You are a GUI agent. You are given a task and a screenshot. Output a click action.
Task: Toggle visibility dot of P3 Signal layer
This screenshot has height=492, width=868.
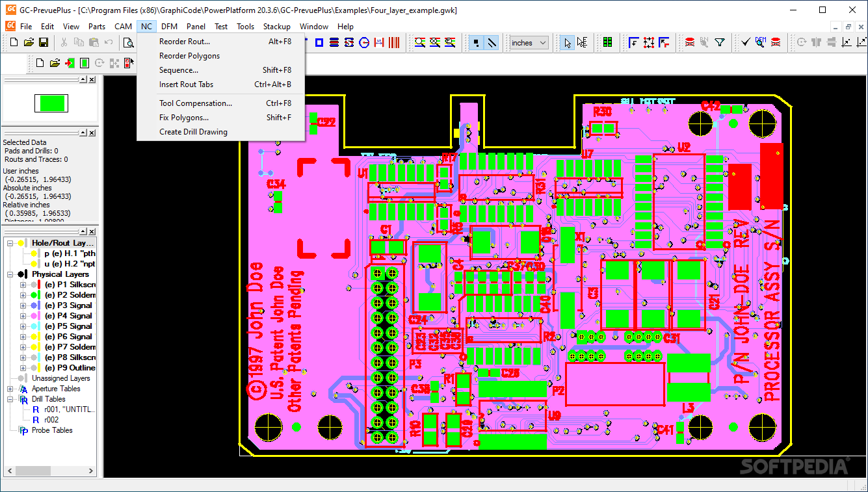click(x=34, y=305)
